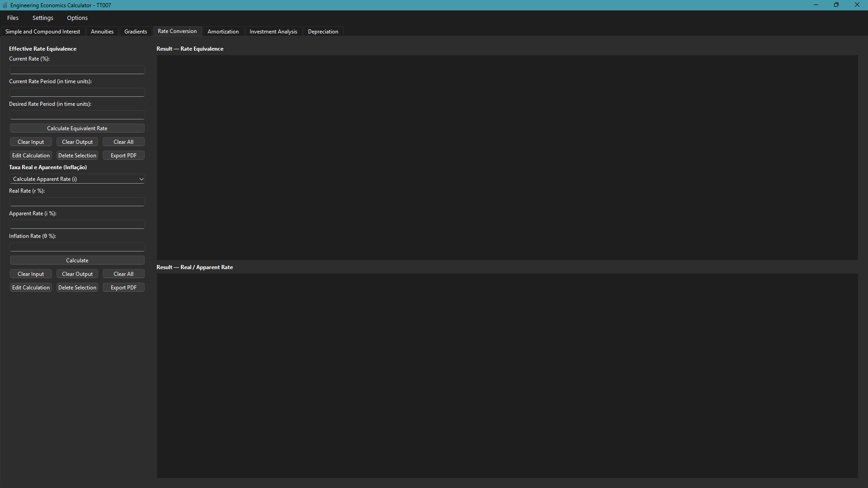Switch to Simple and Compound Interest tab
The width and height of the screenshot is (868, 488).
coord(43,32)
